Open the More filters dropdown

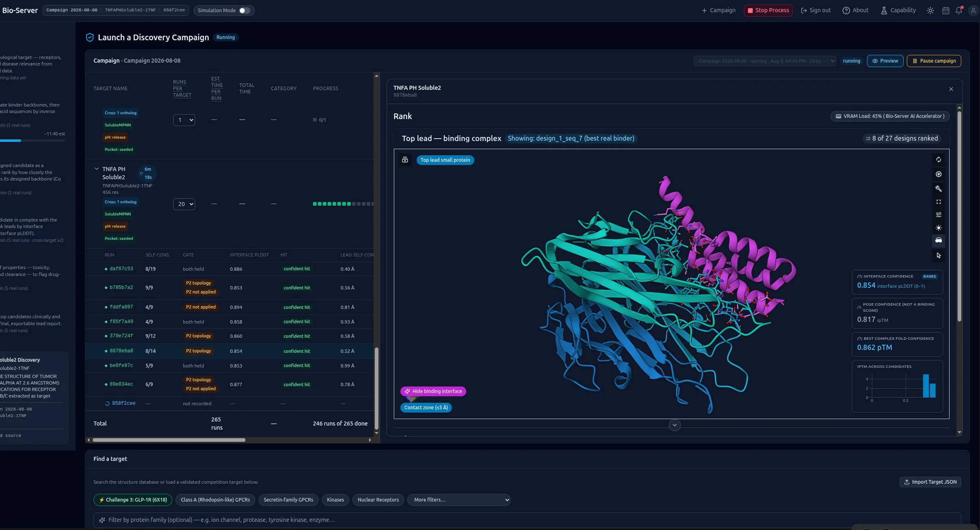(x=459, y=500)
